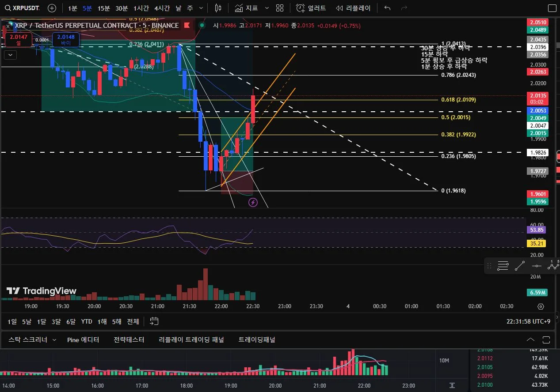Start bar replay with 리플레이 icon

[353, 8]
